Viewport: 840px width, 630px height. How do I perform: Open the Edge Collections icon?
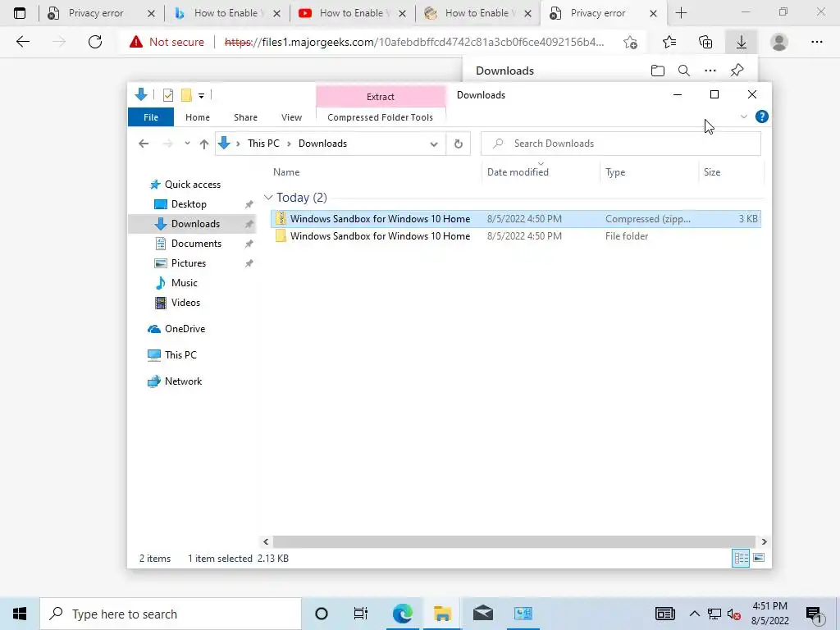pyautogui.click(x=705, y=42)
